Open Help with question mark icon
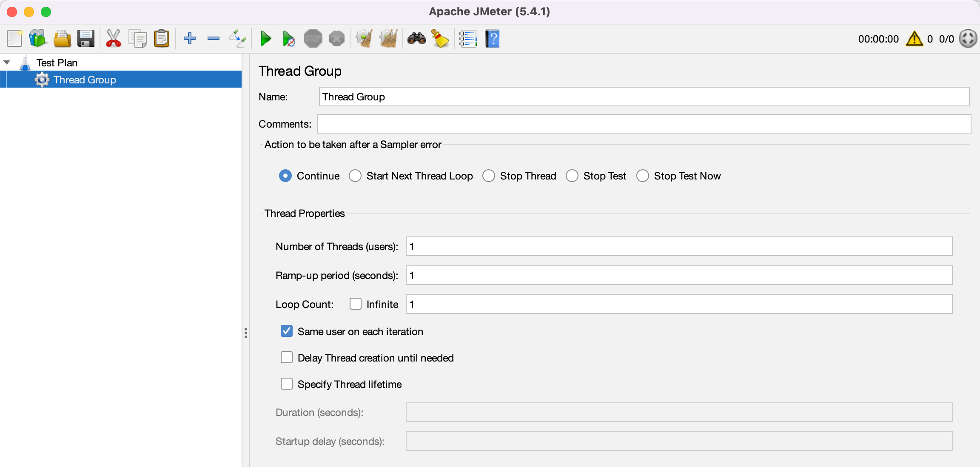 [x=492, y=39]
